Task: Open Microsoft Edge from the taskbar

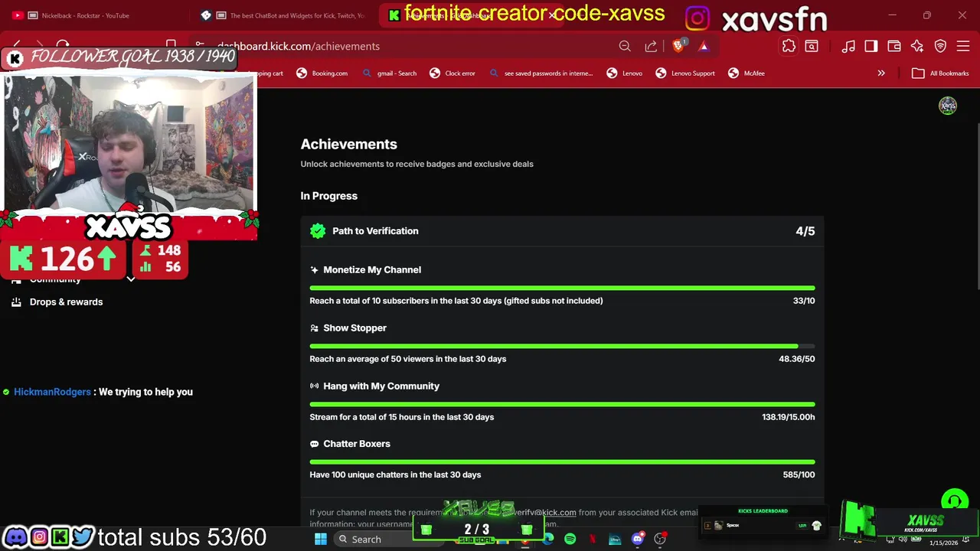Action: tap(548, 539)
